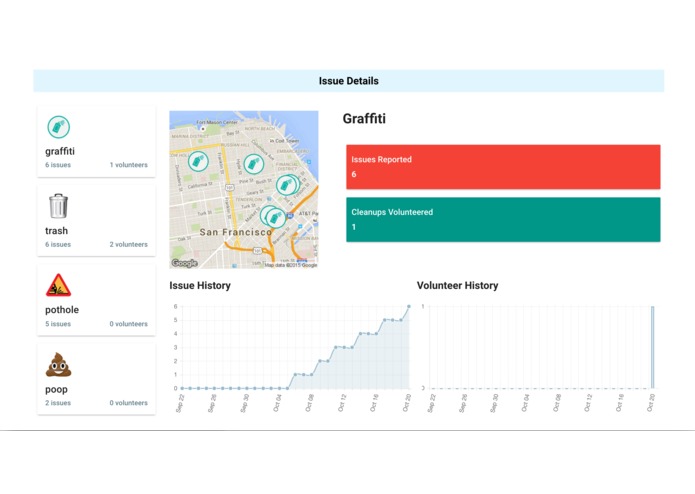
Task: Select graffiti marker near Russian Hill on map
Action: click(x=254, y=164)
